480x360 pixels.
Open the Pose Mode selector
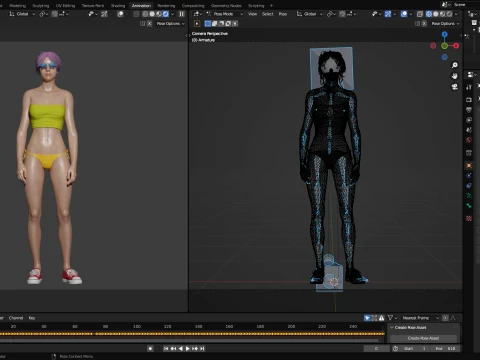(225, 14)
